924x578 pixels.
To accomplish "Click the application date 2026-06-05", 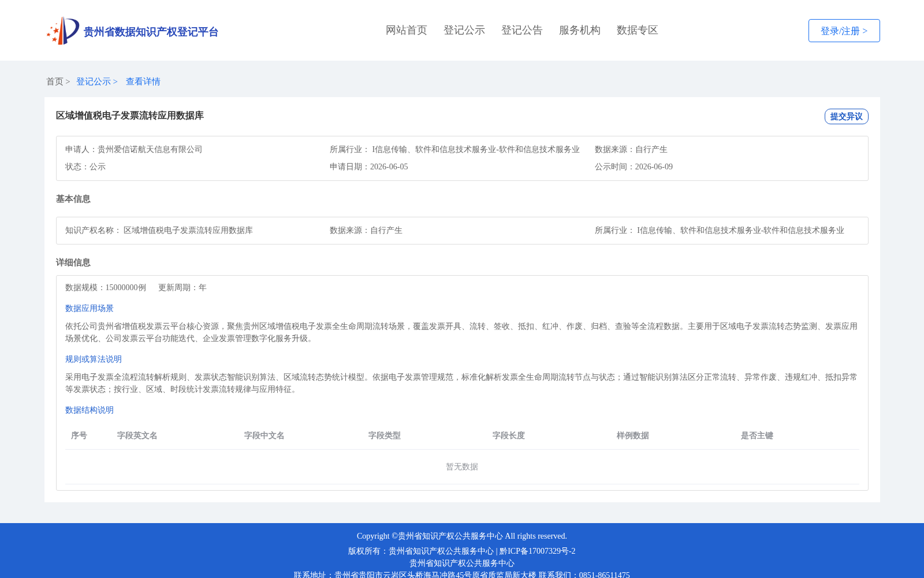I will [x=389, y=166].
